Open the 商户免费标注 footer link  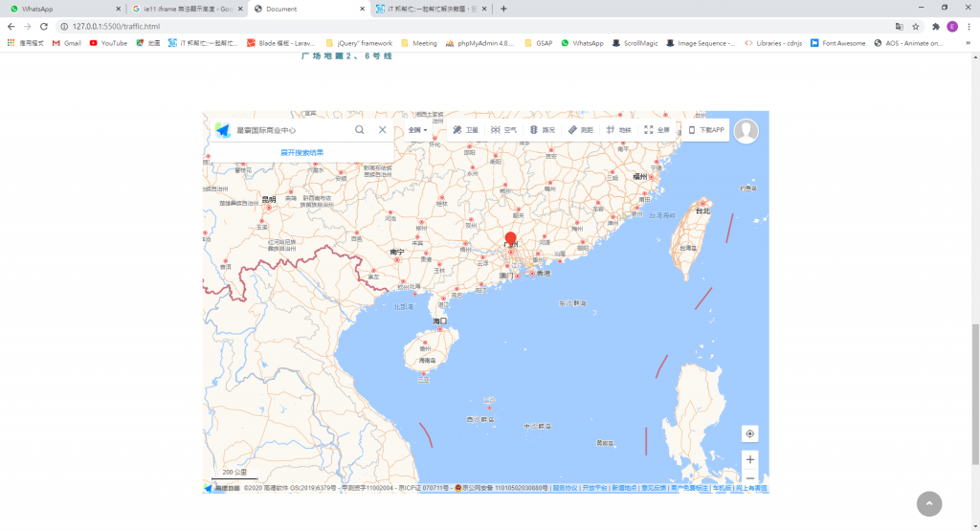(x=689, y=488)
